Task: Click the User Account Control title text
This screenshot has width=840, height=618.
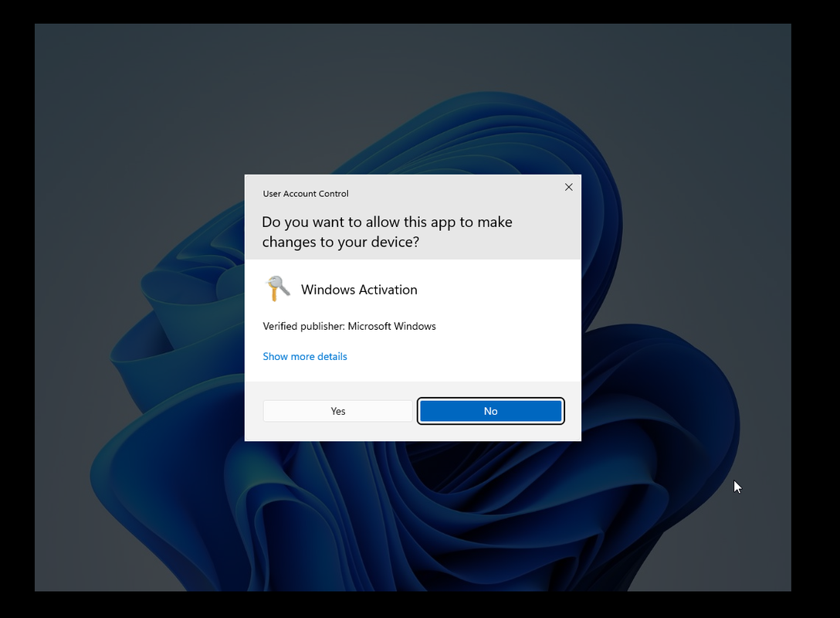Action: click(306, 193)
